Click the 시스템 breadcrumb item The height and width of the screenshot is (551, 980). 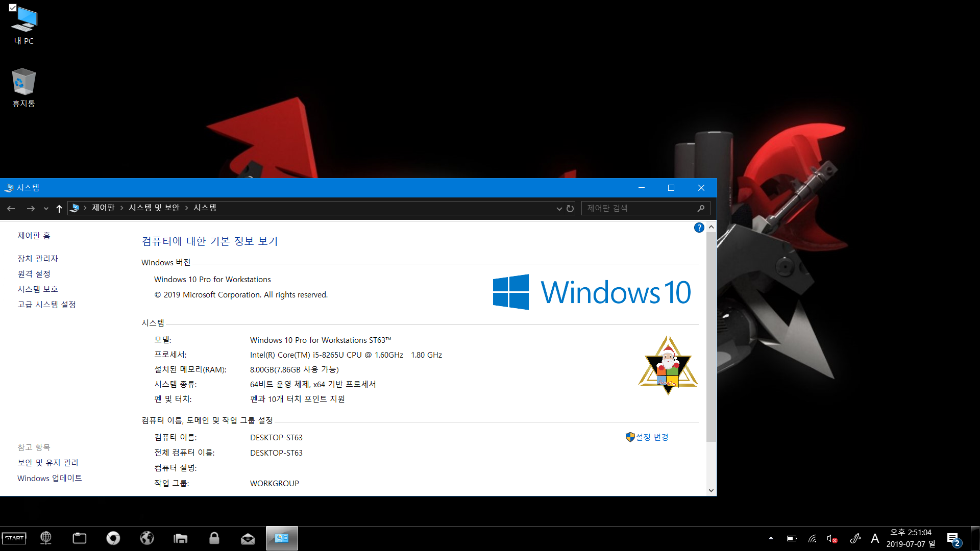point(205,208)
